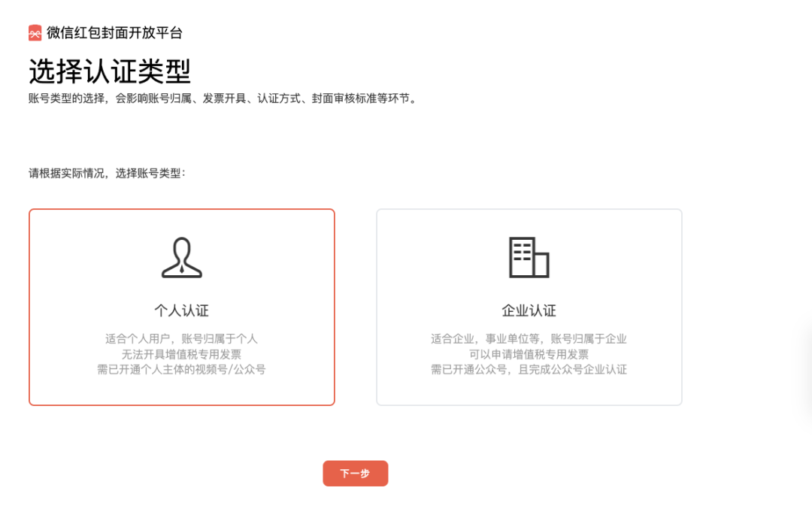Click the personal user silhouette graphic
This screenshot has width=812, height=515.
pyautogui.click(x=180, y=258)
